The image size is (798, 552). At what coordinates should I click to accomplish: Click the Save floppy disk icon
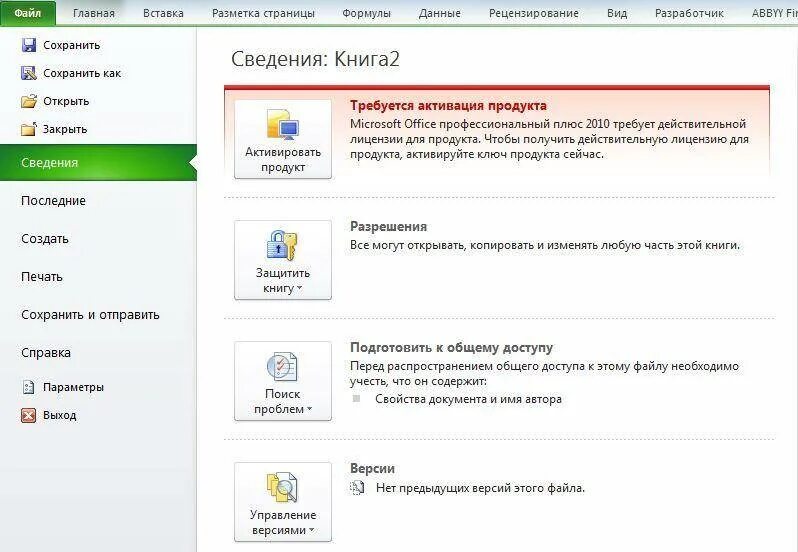click(28, 45)
